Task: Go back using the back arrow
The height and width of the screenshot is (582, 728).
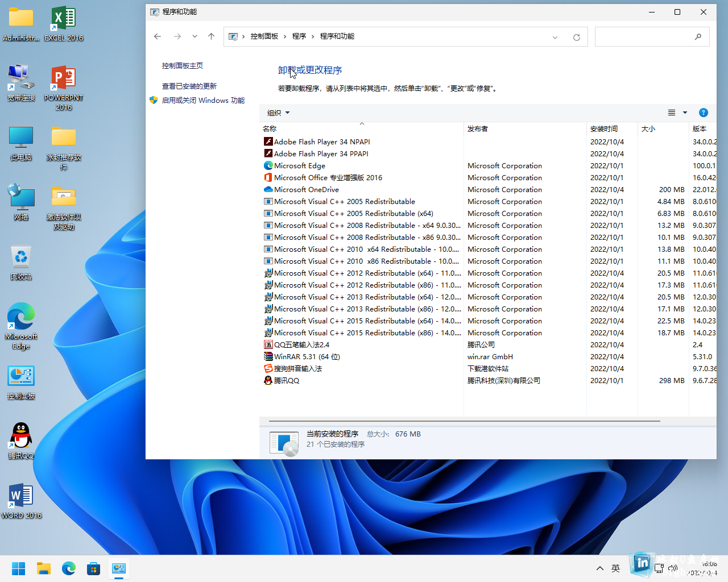Action: (x=158, y=36)
